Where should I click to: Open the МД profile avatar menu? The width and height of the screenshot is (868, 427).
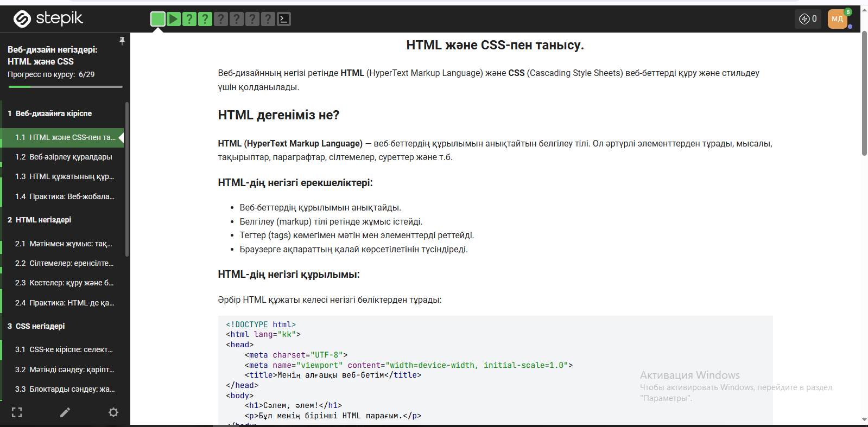point(838,19)
